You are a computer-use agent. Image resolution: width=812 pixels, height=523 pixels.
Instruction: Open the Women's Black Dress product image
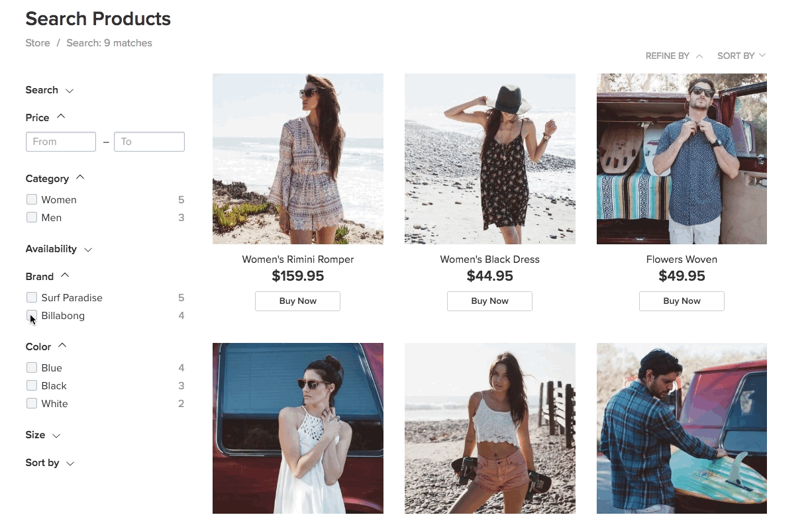tap(489, 159)
